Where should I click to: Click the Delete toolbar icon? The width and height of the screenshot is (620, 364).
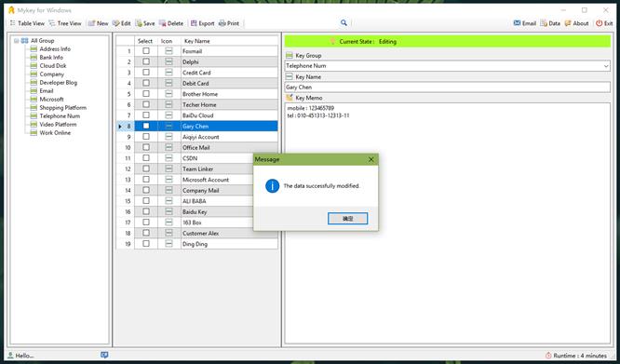pyautogui.click(x=163, y=23)
